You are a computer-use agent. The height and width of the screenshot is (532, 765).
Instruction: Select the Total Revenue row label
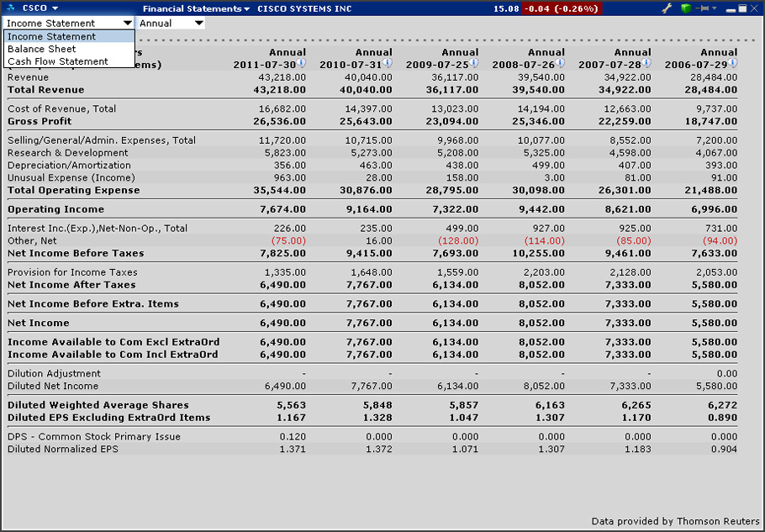pyautogui.click(x=46, y=90)
